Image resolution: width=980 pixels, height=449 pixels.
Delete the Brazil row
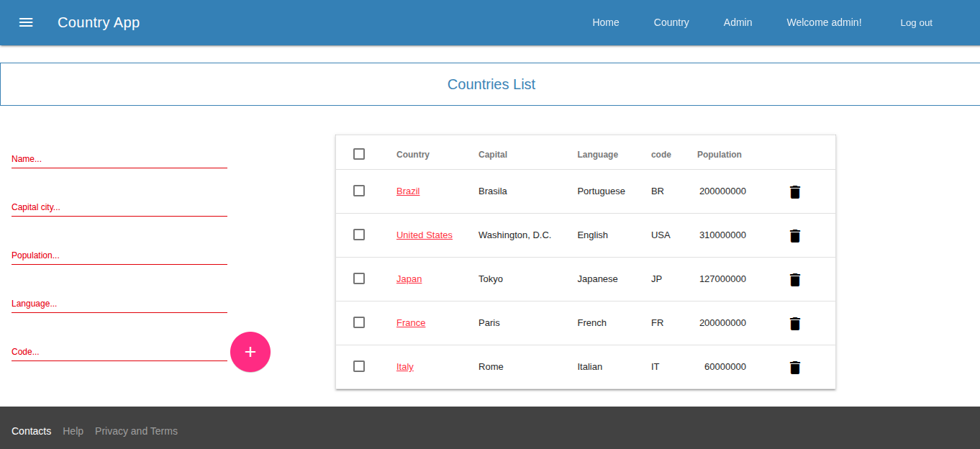point(794,192)
